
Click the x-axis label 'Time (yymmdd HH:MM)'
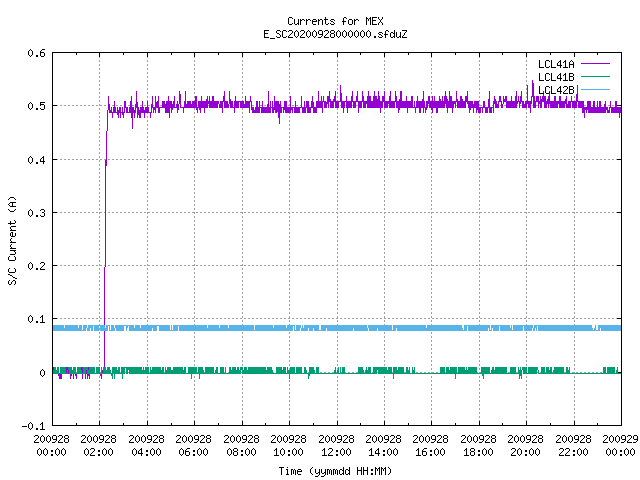tap(335, 471)
